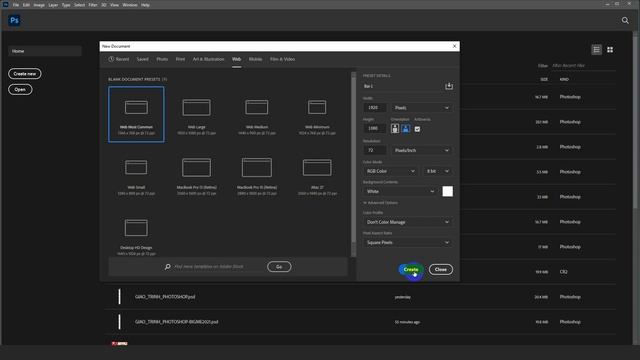Toggle the Artboards checkbox
The image size is (640, 360).
click(x=417, y=129)
